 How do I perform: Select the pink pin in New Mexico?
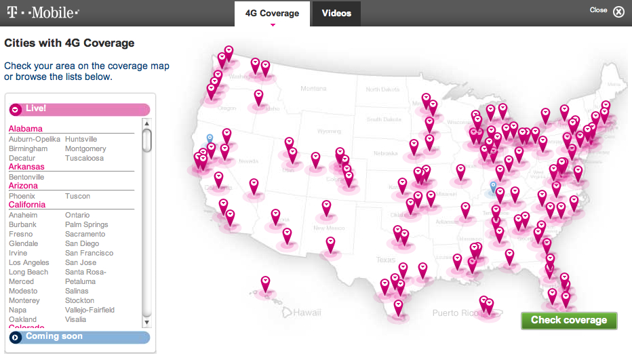326,208
